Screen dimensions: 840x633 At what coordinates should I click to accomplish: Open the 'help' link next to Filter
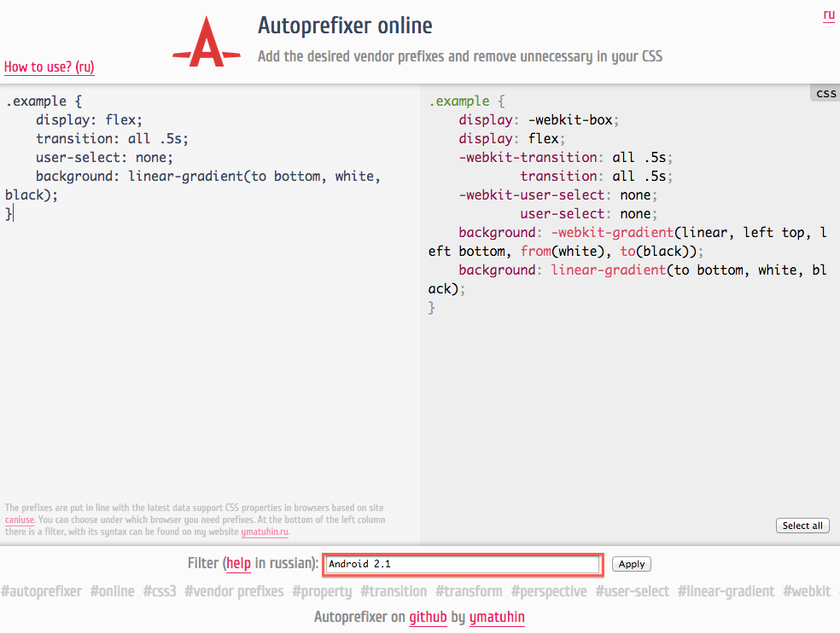coord(238,563)
